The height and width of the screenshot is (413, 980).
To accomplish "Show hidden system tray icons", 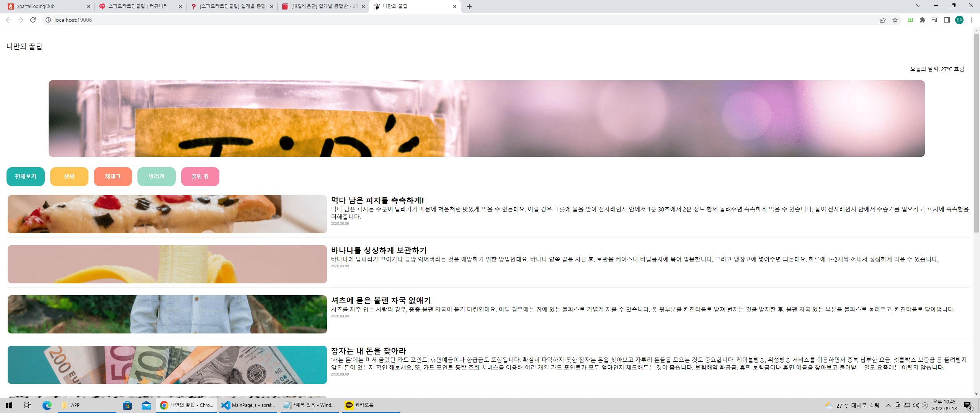I will (889, 405).
